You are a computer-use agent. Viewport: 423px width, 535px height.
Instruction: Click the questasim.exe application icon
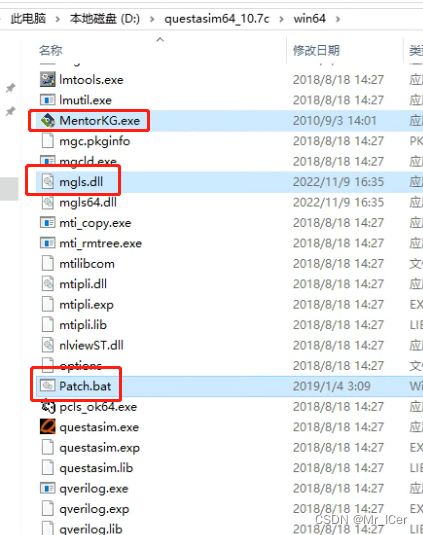coord(47,427)
